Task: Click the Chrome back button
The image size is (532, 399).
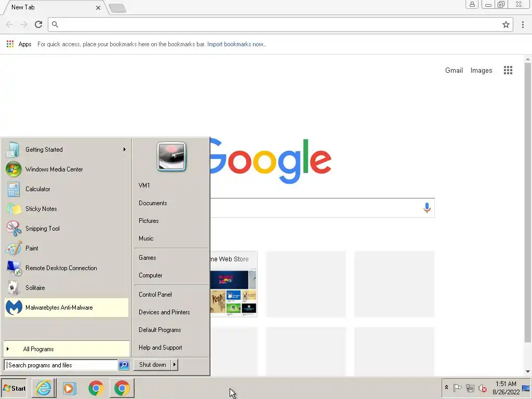Action: pos(9,24)
